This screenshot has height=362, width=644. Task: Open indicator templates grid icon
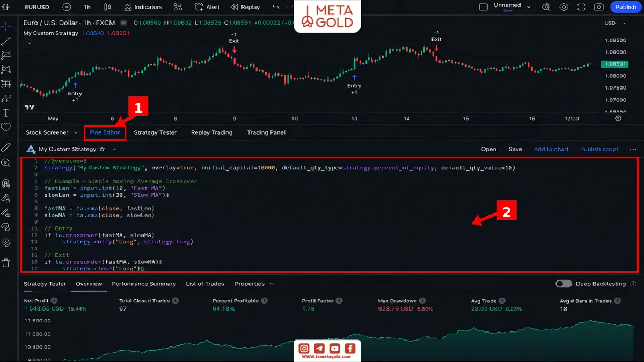tap(179, 7)
